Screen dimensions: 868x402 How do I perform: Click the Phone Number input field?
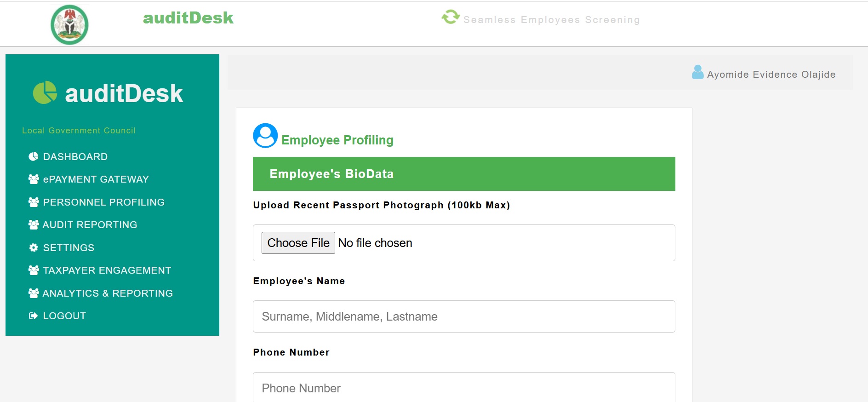464,387
